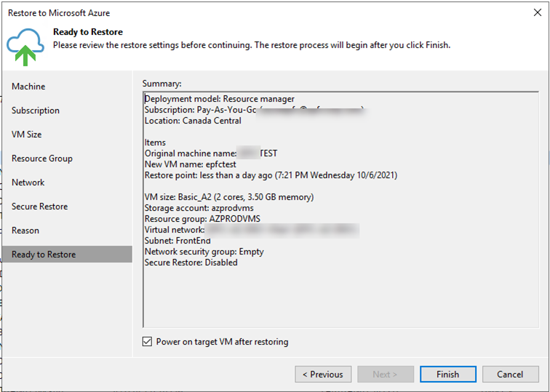The height and width of the screenshot is (392, 550).
Task: Click the Restore to Microsoft Azure title bar
Action: [59, 13]
